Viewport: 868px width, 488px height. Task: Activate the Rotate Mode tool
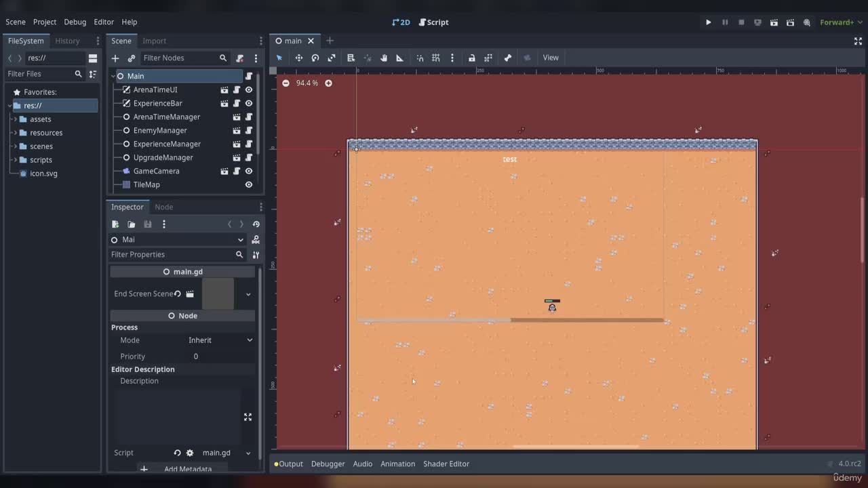tap(315, 58)
